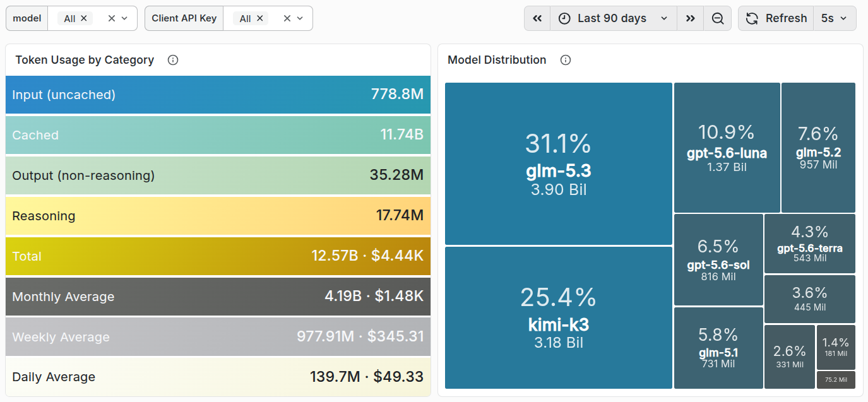This screenshot has width=868, height=402.
Task: Select the Total 12.57B row
Action: [x=218, y=256]
